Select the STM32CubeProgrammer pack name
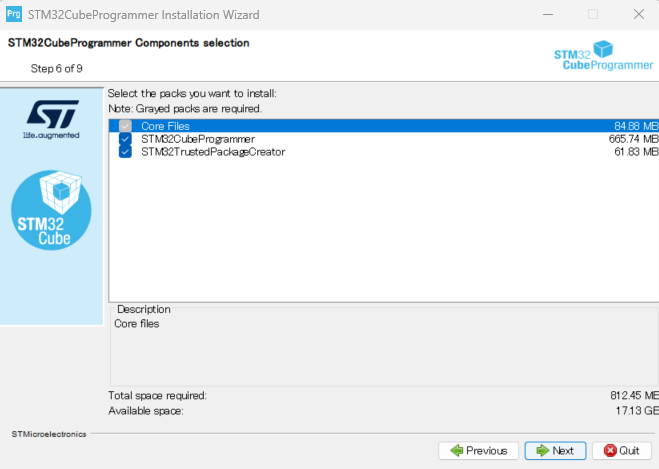The height and width of the screenshot is (469, 659). tap(197, 139)
